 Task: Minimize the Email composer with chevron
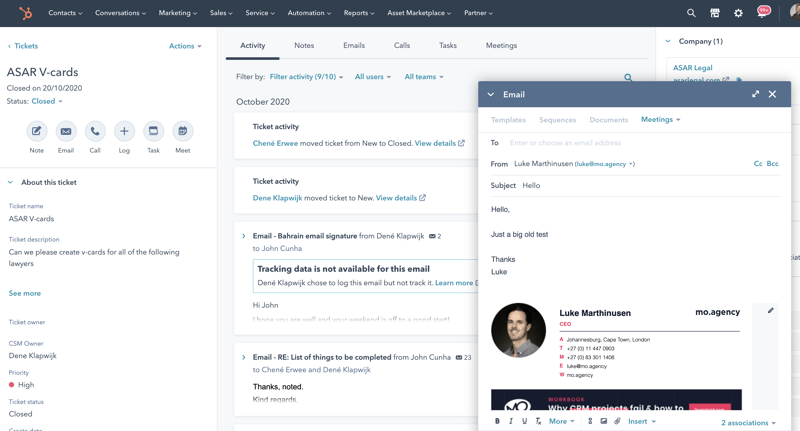point(491,94)
